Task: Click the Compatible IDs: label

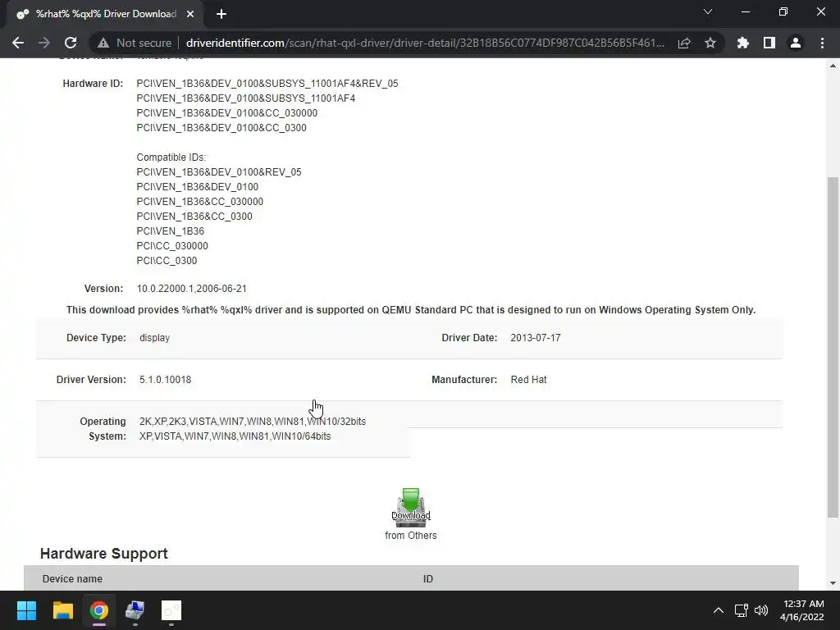Action: [x=171, y=157]
